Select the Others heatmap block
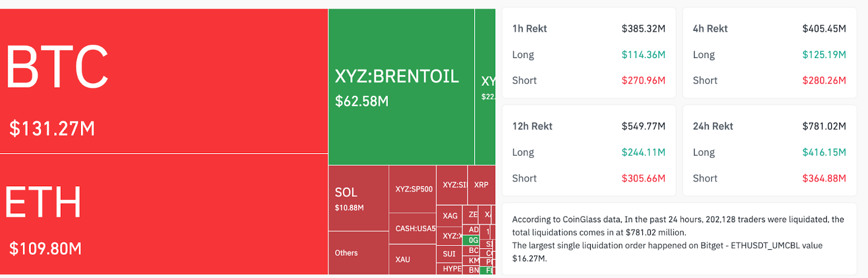Image resolution: width=868 pixels, height=278 pixels. (x=358, y=253)
